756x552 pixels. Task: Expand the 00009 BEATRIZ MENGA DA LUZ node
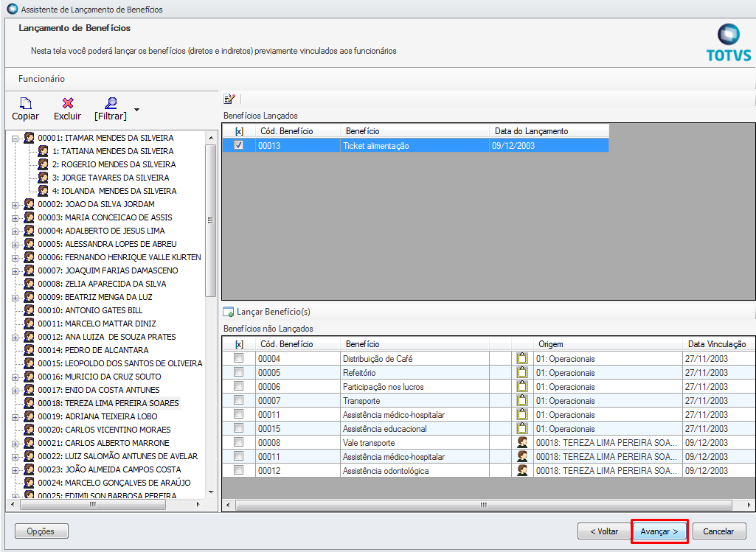pyautogui.click(x=15, y=298)
